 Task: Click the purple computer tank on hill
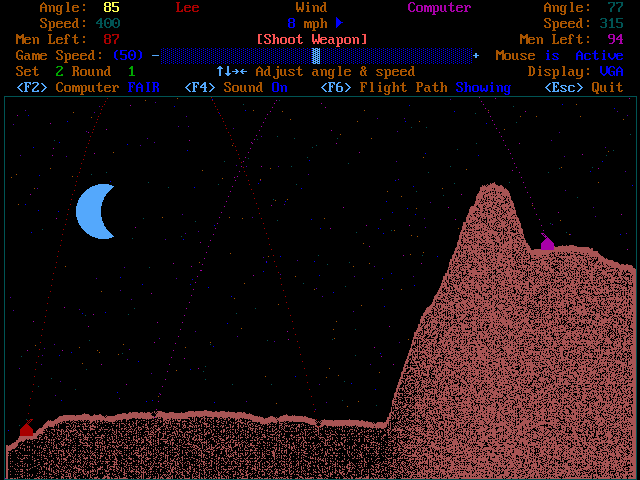pos(547,242)
